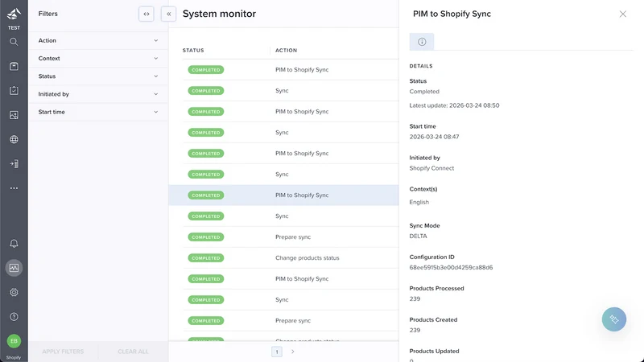Click the Apply Filters button
Screen dimensions: 644x362
(x=63, y=352)
